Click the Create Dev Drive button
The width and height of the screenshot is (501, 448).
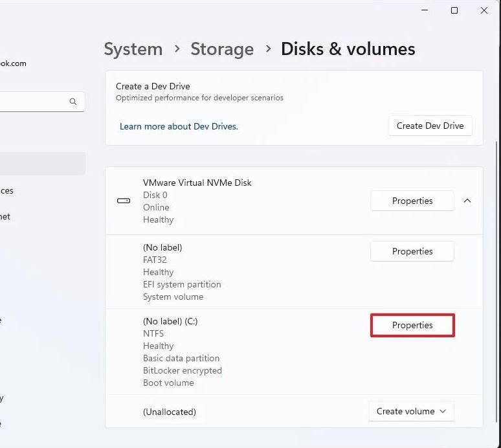[x=430, y=126]
